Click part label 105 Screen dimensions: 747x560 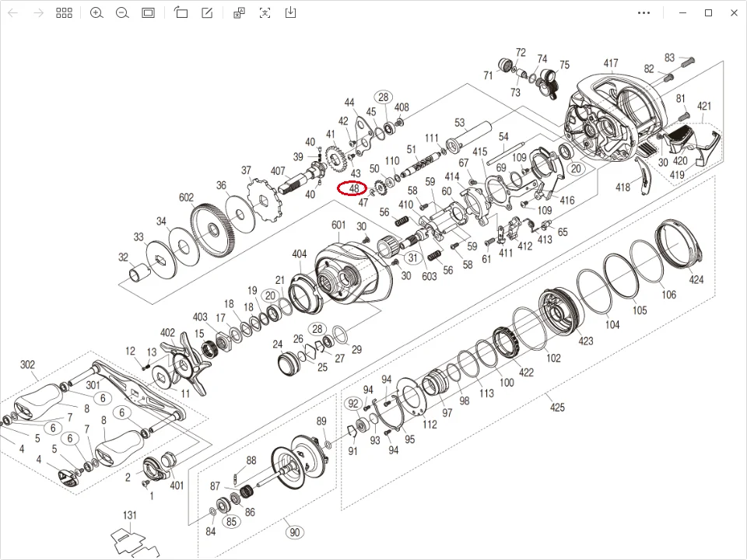[x=640, y=310]
